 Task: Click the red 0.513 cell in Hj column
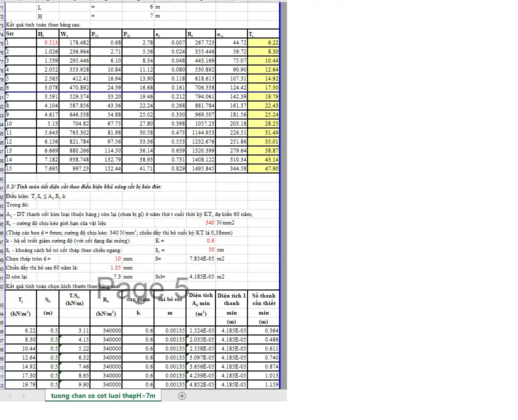[48, 43]
